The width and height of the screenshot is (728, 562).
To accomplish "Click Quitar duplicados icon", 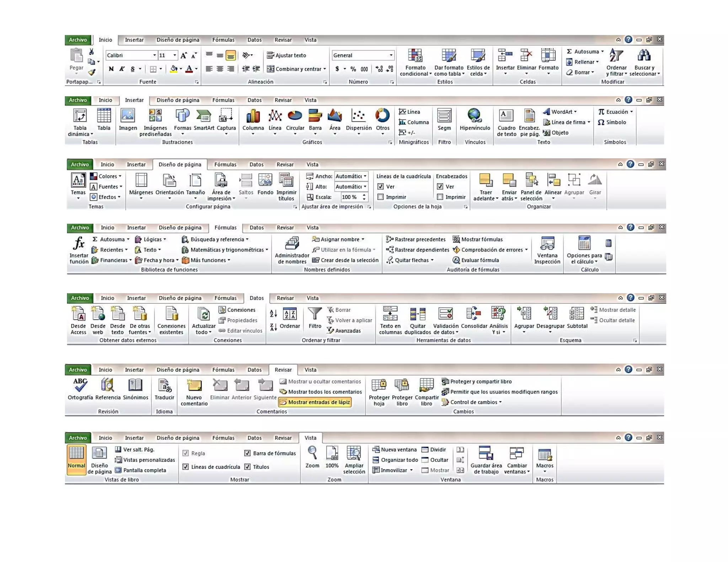I will (417, 314).
